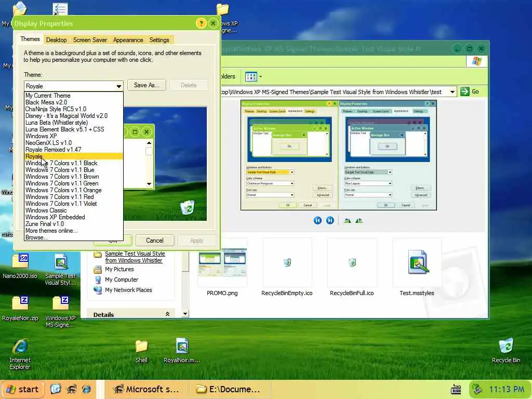Select Internet Explorer desktop icon

[x=20, y=354]
